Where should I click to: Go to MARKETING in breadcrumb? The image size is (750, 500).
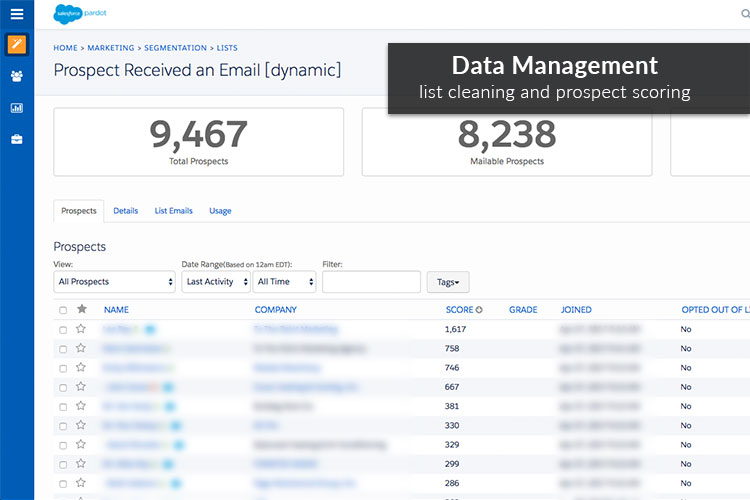click(111, 48)
